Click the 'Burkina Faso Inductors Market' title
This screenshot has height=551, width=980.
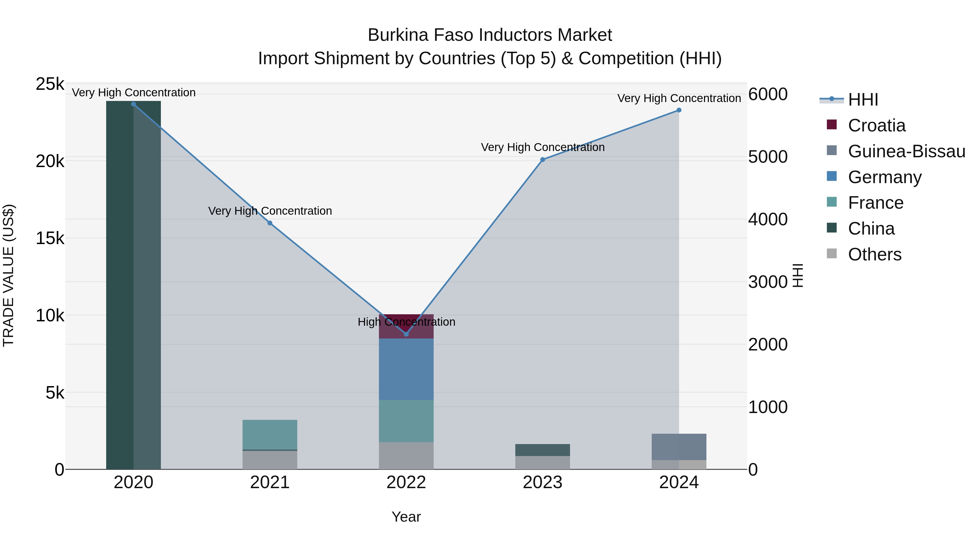(490, 35)
